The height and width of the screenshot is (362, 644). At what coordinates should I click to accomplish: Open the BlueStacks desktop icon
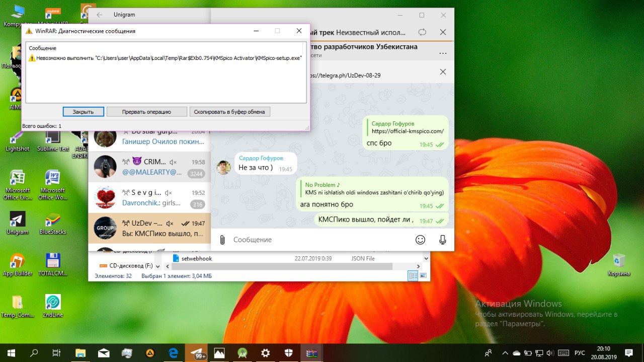(53, 223)
